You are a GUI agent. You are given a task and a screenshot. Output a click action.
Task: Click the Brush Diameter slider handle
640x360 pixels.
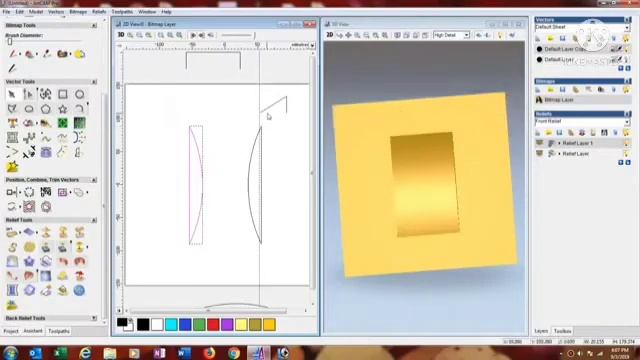[x=10, y=41]
